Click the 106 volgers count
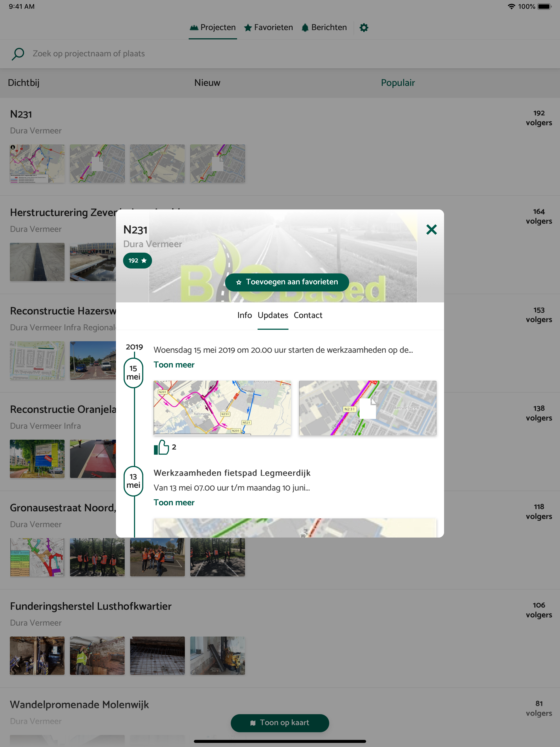The width and height of the screenshot is (560, 747). pos(539,610)
